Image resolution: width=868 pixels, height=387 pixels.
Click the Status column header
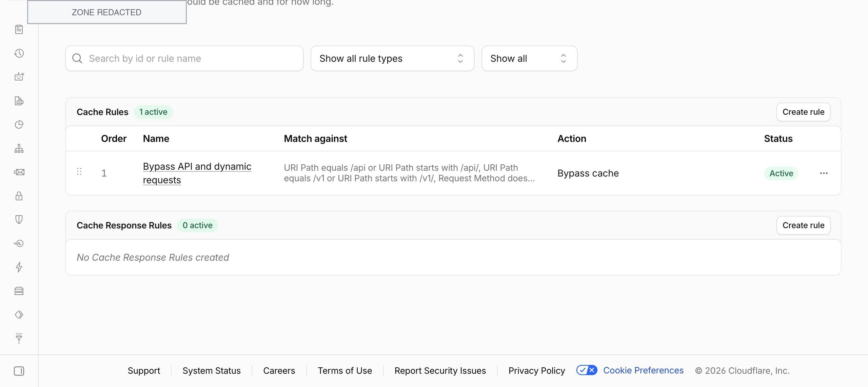[x=778, y=139]
